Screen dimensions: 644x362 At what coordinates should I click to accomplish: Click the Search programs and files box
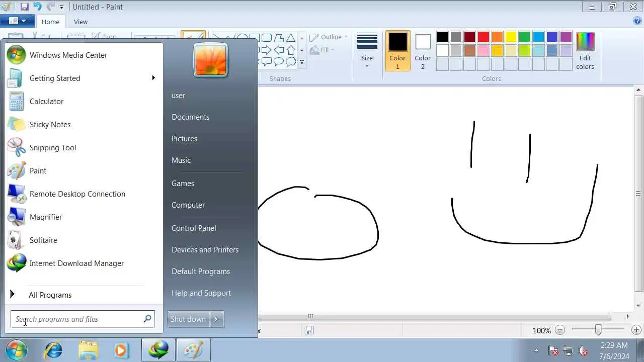(x=83, y=319)
